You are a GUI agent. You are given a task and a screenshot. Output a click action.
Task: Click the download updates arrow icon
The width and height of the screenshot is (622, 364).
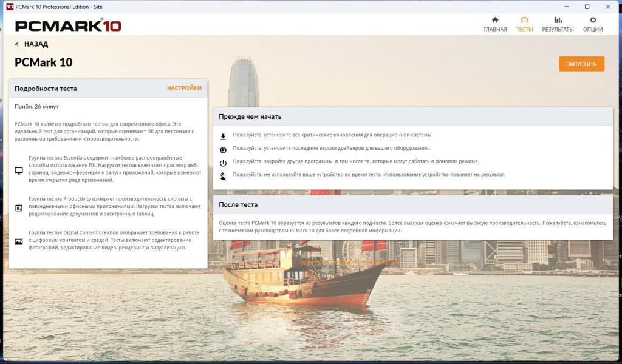[223, 136]
